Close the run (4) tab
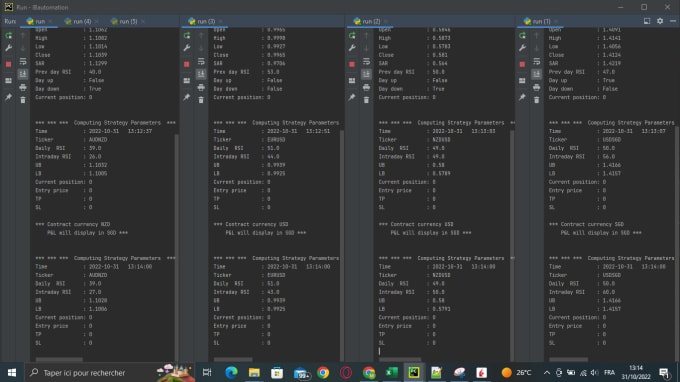The image size is (680, 382). 96,21
